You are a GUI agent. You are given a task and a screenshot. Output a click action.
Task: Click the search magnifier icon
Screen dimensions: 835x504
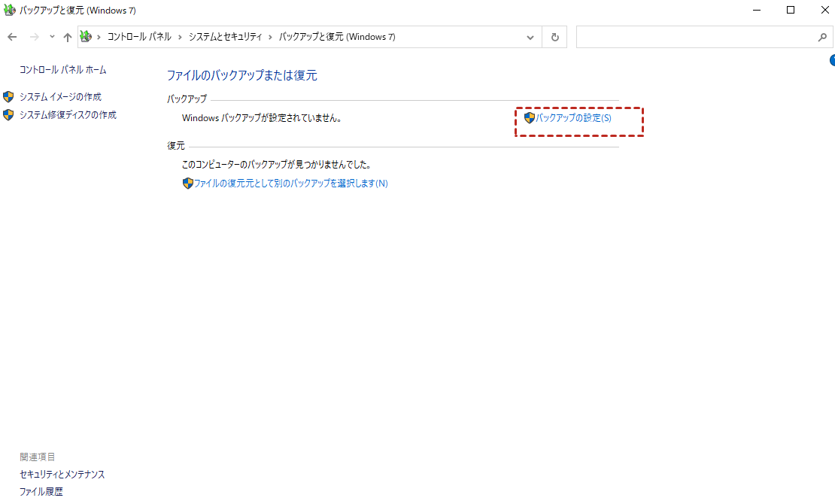tap(822, 37)
